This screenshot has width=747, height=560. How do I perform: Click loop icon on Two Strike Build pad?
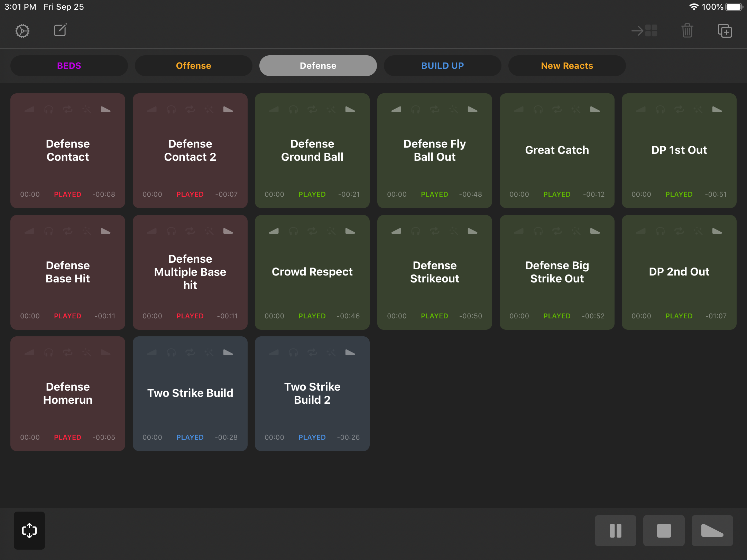[x=190, y=352]
